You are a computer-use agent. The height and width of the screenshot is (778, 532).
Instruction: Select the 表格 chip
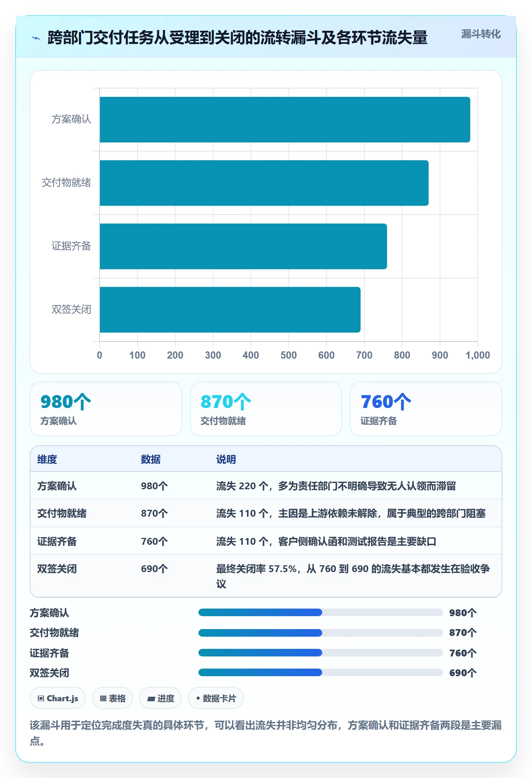point(112,698)
